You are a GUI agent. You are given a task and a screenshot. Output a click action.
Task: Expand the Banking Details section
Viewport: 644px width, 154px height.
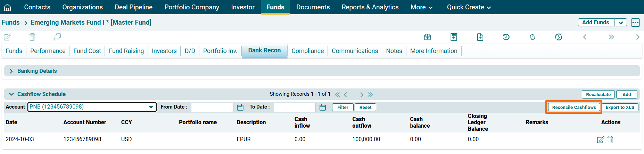(x=11, y=71)
